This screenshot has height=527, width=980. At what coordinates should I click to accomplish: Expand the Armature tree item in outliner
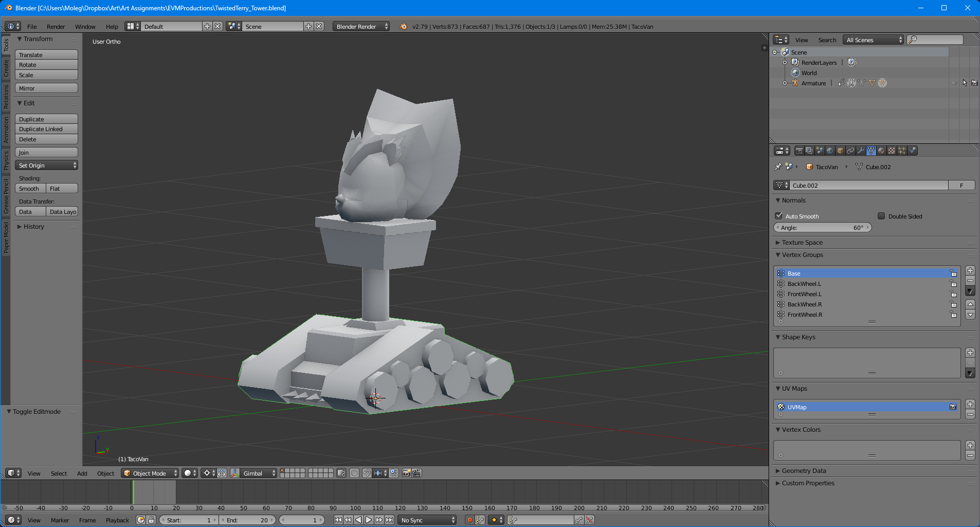tap(785, 83)
